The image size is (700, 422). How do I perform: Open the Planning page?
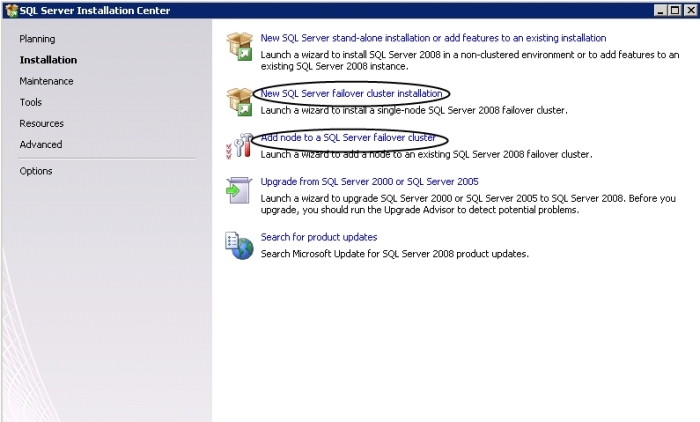tap(37, 39)
